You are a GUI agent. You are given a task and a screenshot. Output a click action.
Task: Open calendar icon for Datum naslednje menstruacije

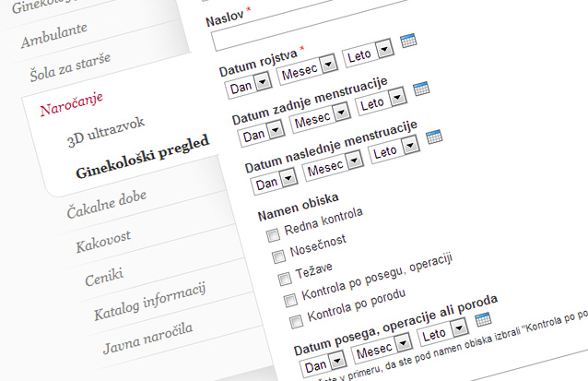pyautogui.click(x=434, y=136)
